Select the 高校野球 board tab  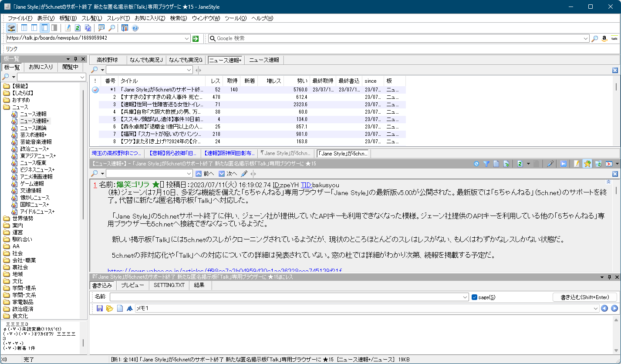coord(108,60)
